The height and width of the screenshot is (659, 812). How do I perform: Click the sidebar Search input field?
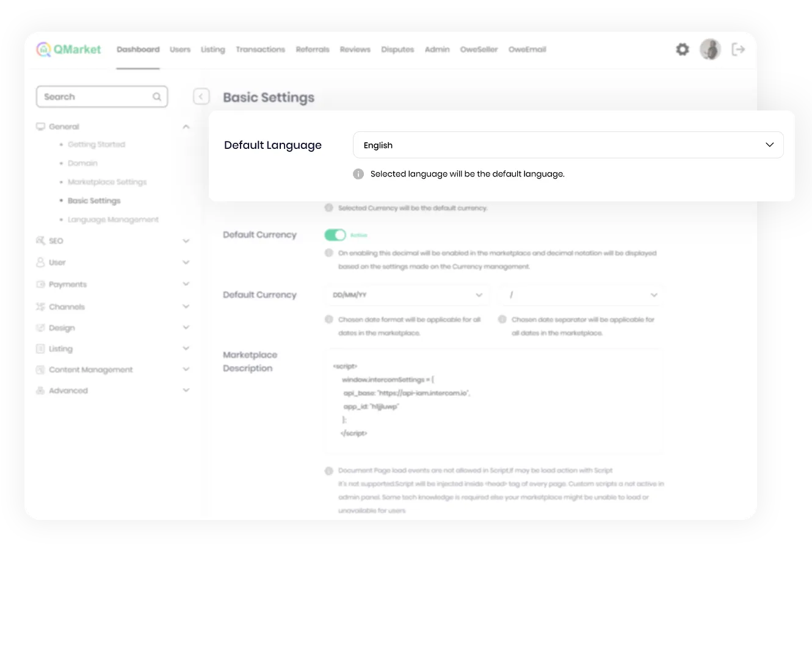pyautogui.click(x=95, y=97)
